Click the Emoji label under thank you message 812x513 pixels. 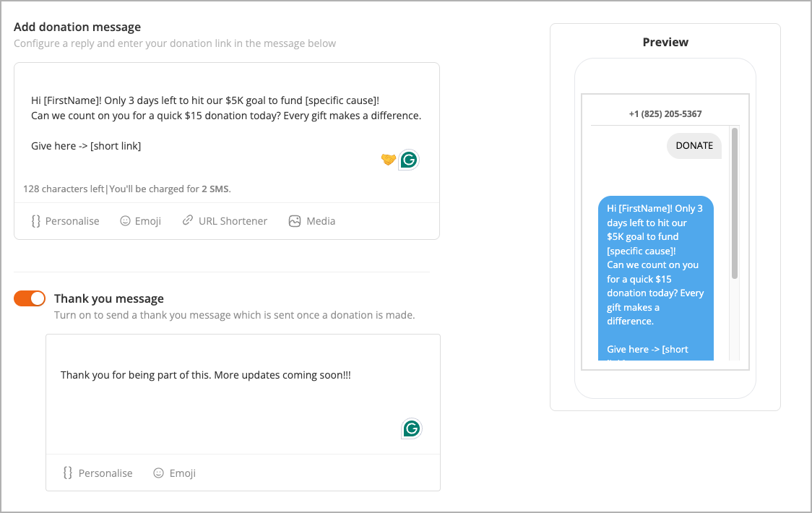pos(182,473)
